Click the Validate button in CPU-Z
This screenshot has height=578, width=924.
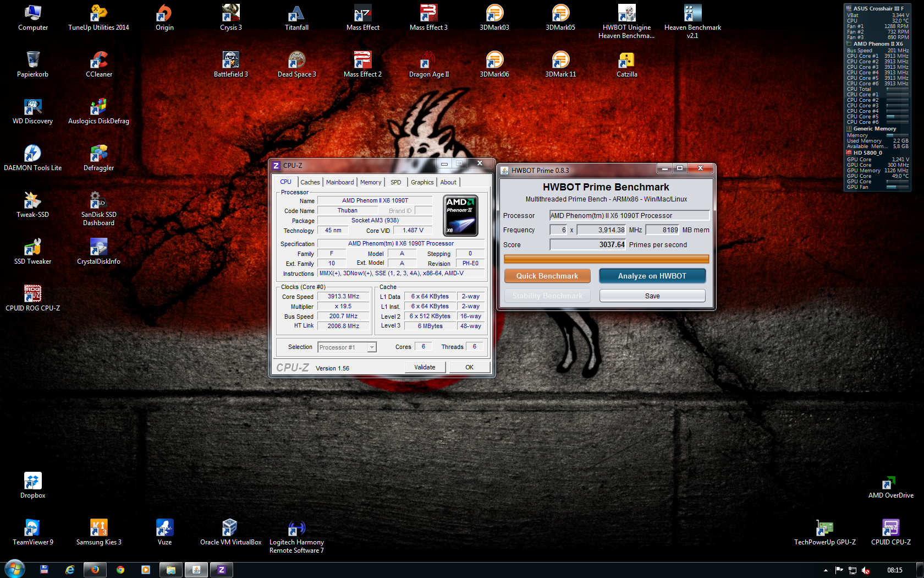(x=425, y=367)
